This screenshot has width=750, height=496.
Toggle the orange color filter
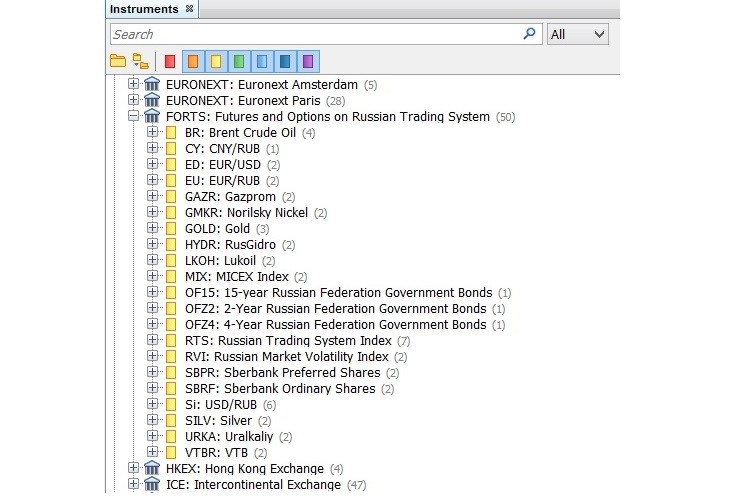[193, 61]
